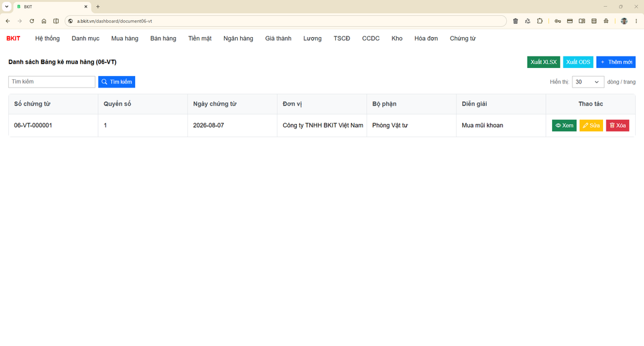Open the CCDC menu
The width and height of the screenshot is (644, 346).
370,38
